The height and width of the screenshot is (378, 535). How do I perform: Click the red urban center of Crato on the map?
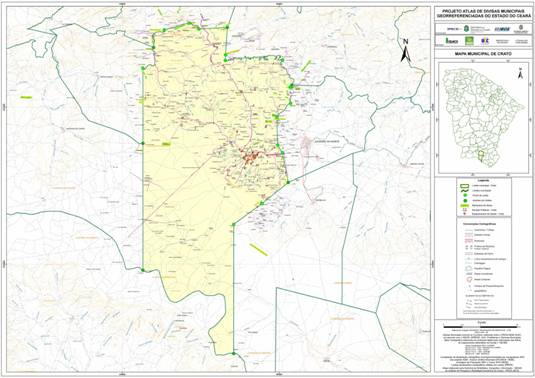point(249,157)
